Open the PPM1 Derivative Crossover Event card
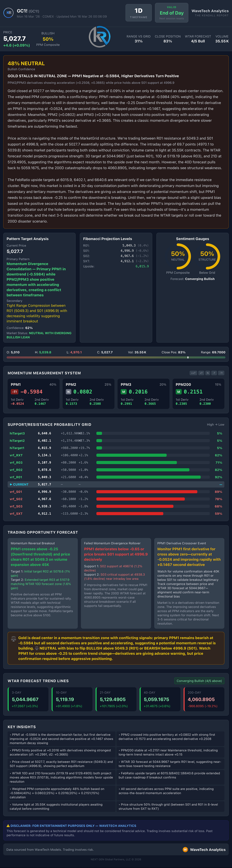The width and height of the screenshot is (232, 868). click(189, 583)
